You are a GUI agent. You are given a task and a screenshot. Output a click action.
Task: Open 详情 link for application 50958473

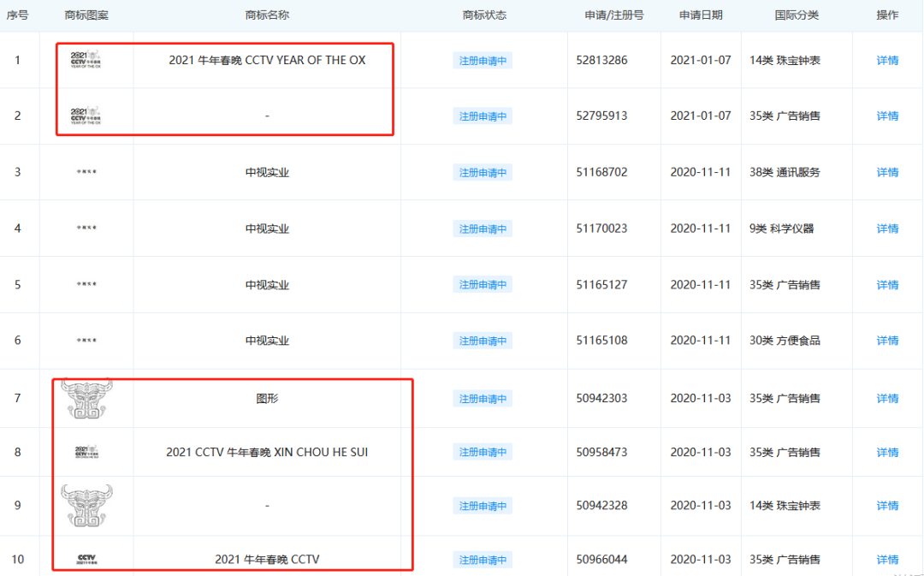click(x=887, y=452)
